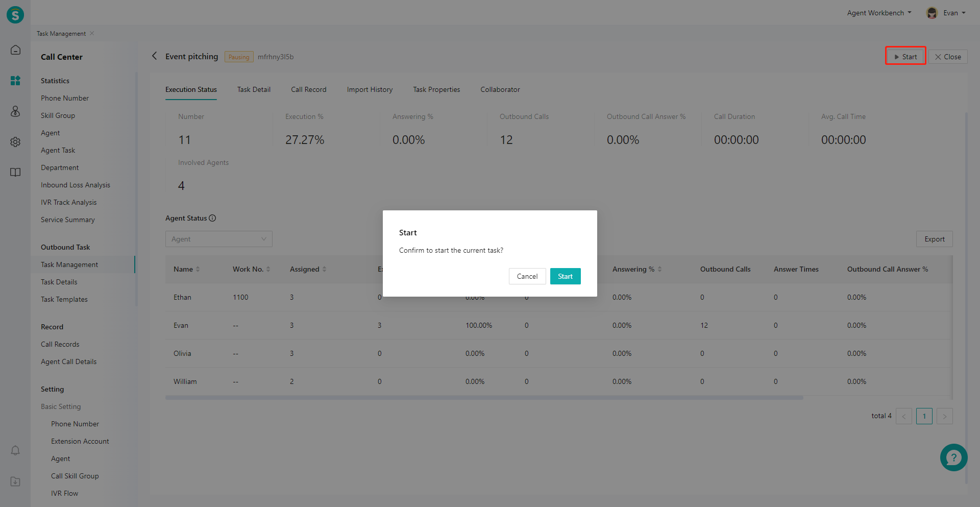Switch to the Task Properties tab
980x507 pixels.
click(x=436, y=89)
